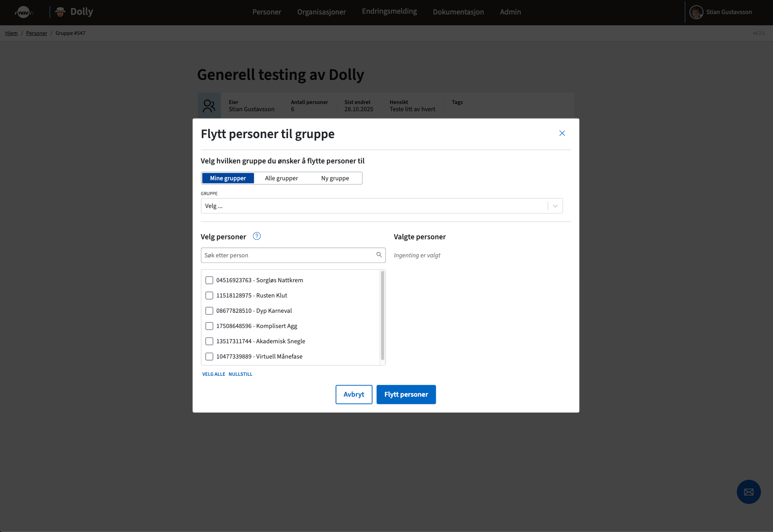Viewport: 773px width, 532px height.
Task: Click the NAV logo in header
Action: pyautogui.click(x=24, y=12)
